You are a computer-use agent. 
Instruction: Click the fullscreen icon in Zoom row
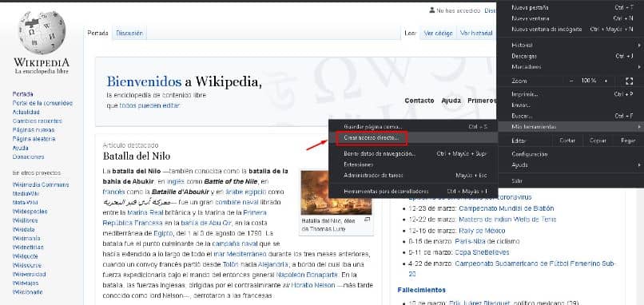(629, 81)
